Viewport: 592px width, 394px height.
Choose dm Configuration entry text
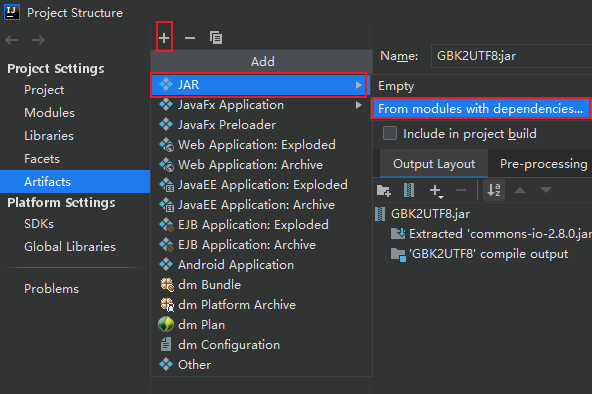coord(229,345)
